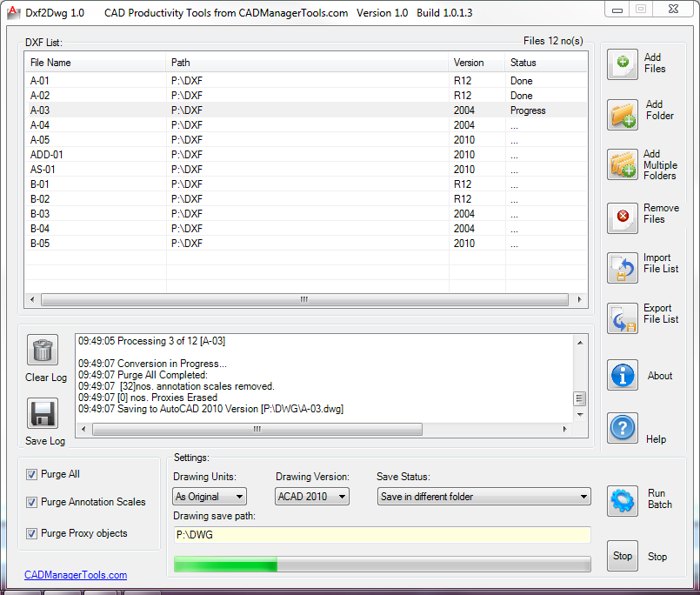Click the Remove Files icon

[x=623, y=218]
